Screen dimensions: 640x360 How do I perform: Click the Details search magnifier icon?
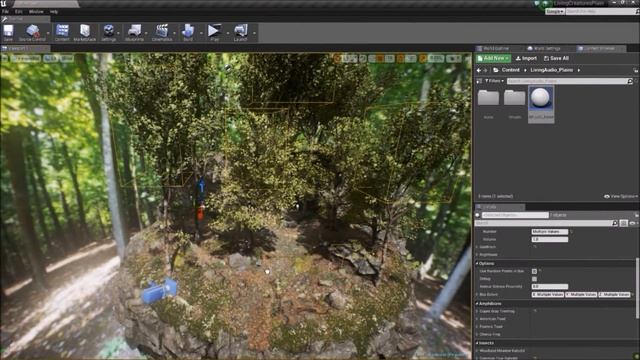(x=615, y=223)
